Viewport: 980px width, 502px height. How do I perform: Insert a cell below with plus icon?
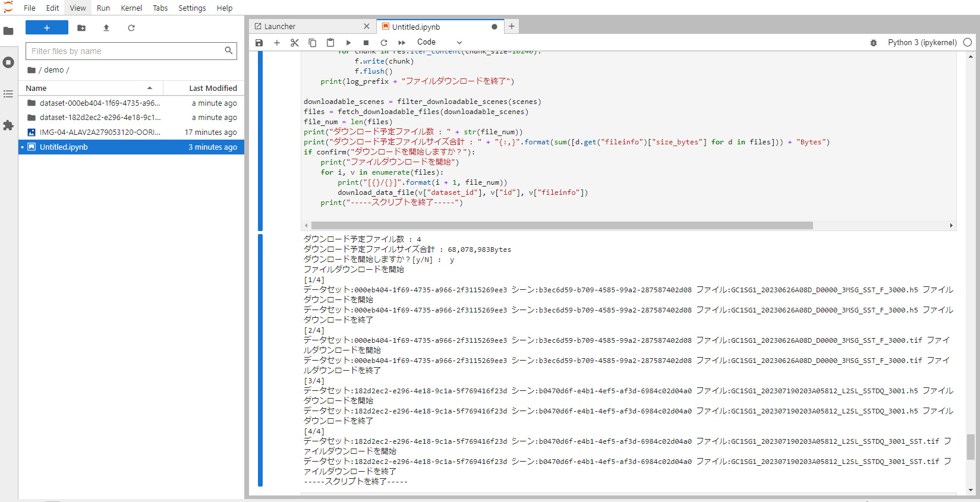(277, 43)
